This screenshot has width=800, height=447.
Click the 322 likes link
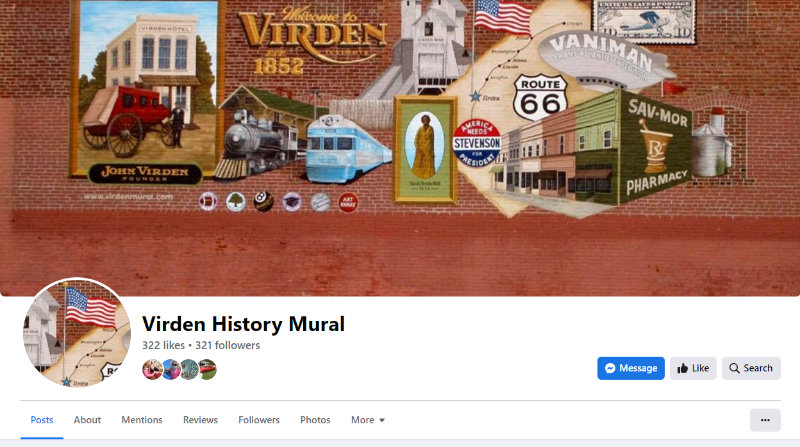pyautogui.click(x=163, y=345)
